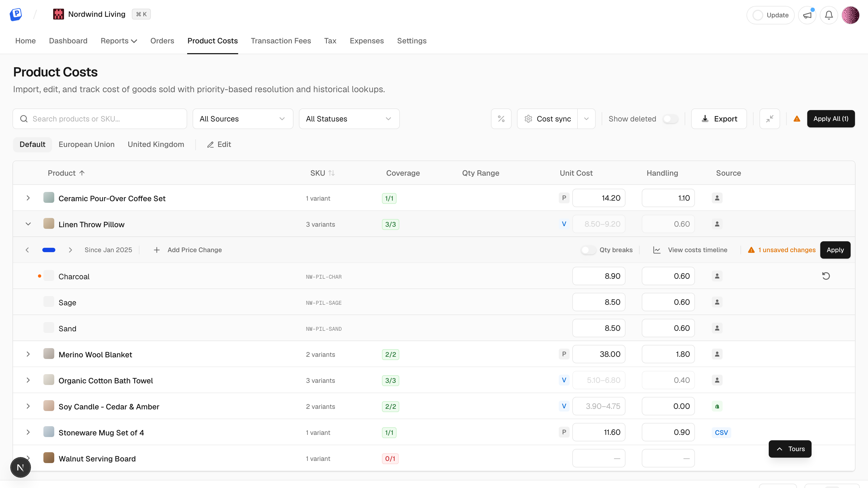This screenshot has height=488, width=868.
Task: Expand Organic Cotton Bath Towel row
Action: pos(28,380)
